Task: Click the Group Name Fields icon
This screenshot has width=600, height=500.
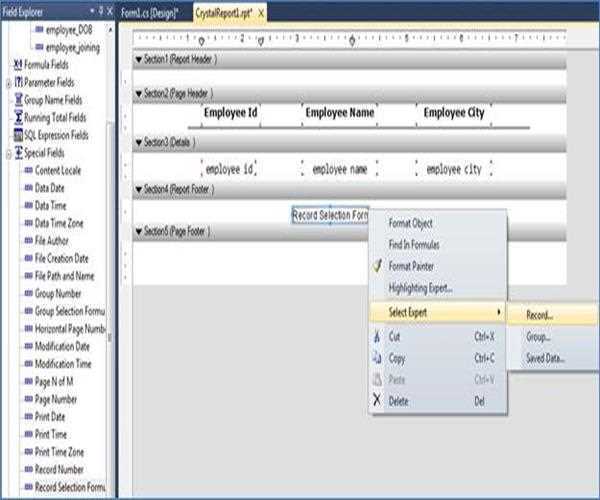Action: pyautogui.click(x=17, y=100)
